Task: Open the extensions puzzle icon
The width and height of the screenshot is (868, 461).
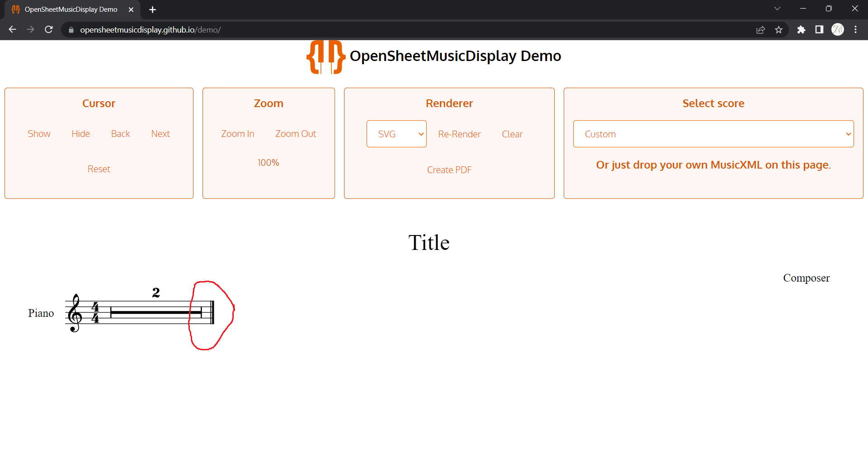Action: [802, 29]
